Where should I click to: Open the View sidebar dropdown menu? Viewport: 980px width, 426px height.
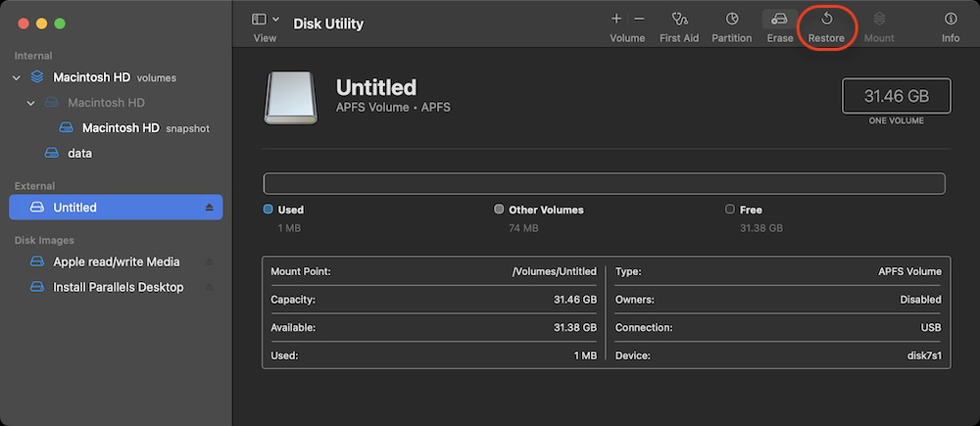tap(266, 20)
